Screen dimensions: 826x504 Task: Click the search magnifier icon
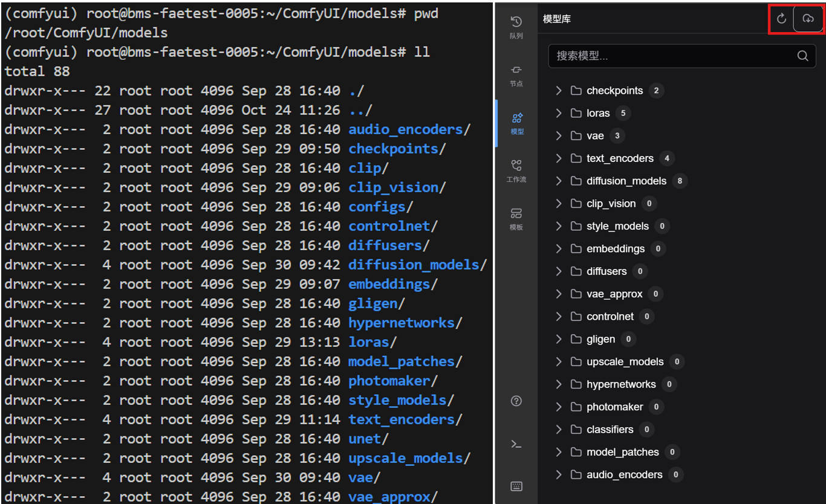point(802,56)
